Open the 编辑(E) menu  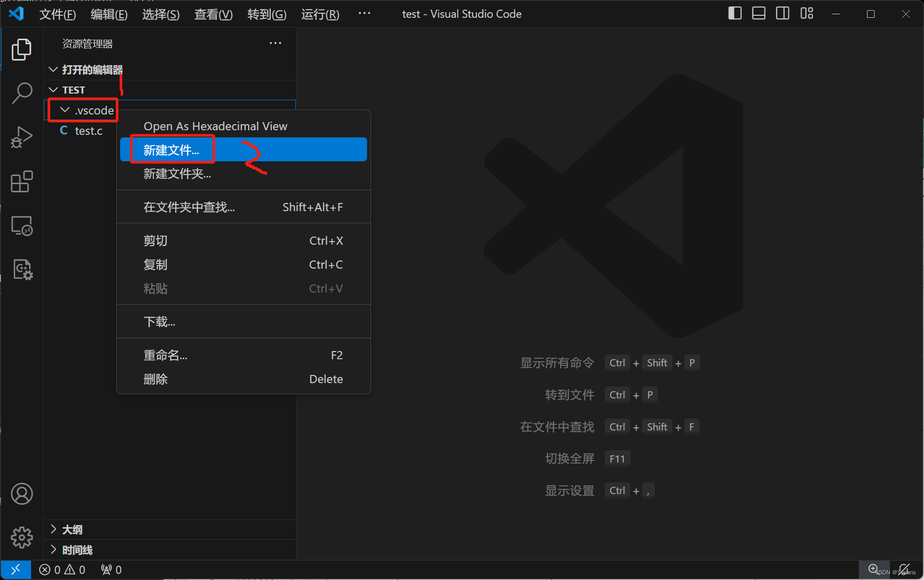109,14
